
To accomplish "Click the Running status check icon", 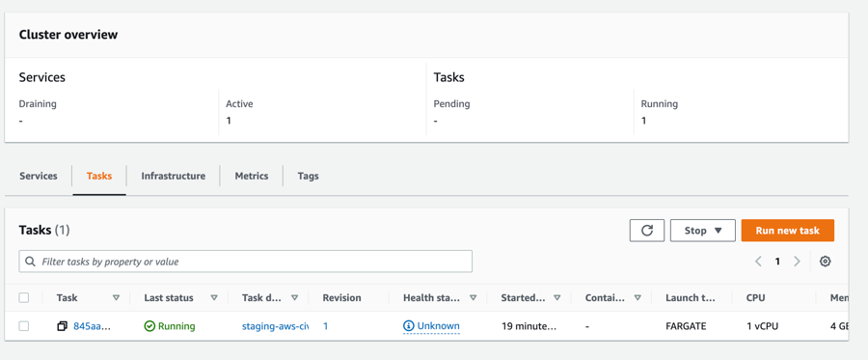I will pos(149,326).
